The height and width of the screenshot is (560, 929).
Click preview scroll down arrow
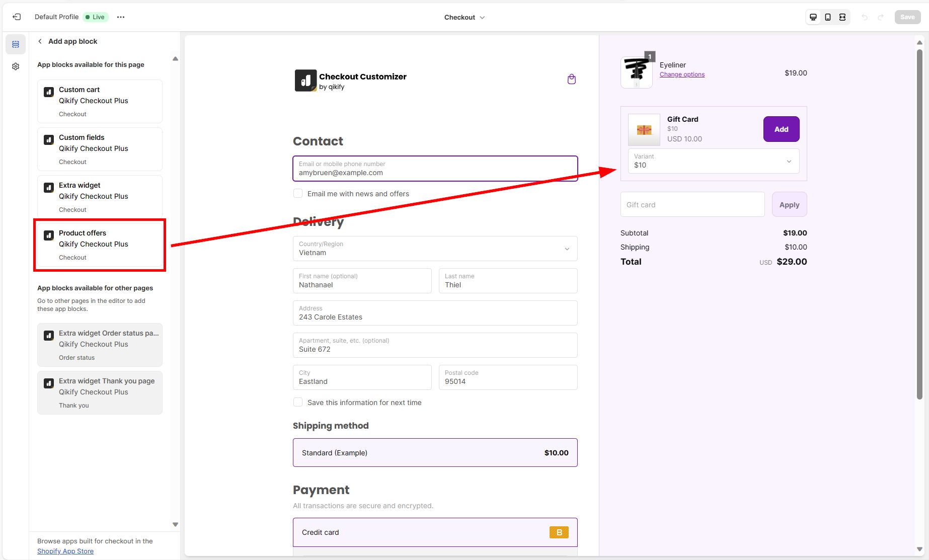[x=919, y=549]
